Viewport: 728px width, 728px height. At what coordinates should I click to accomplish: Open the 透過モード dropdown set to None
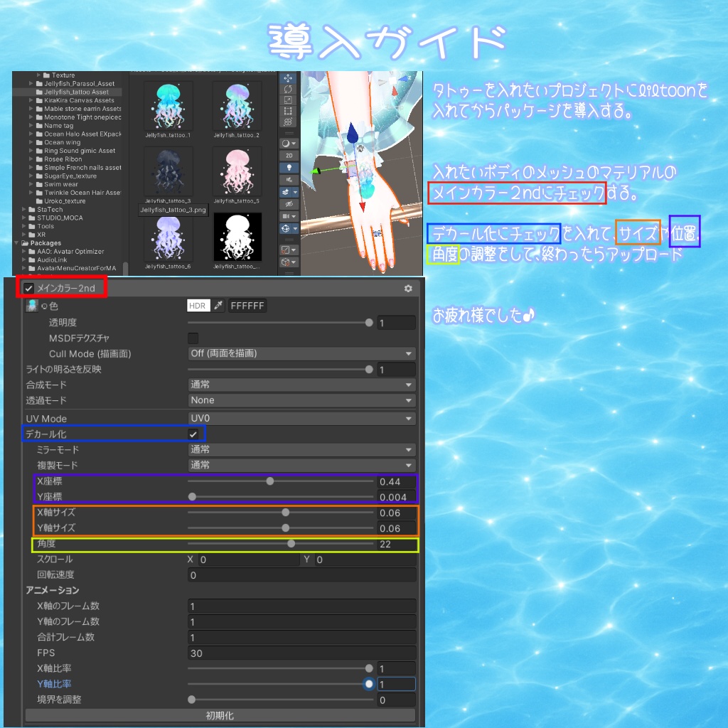(301, 400)
